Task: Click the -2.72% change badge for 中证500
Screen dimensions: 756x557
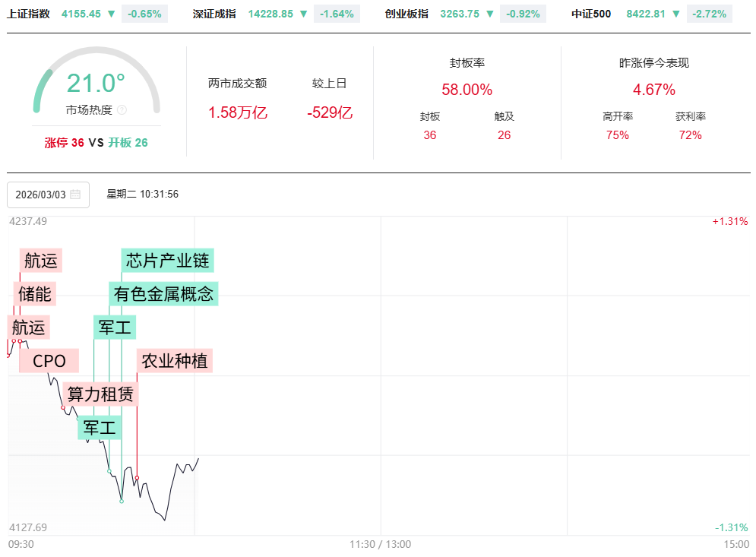Action: click(x=709, y=14)
